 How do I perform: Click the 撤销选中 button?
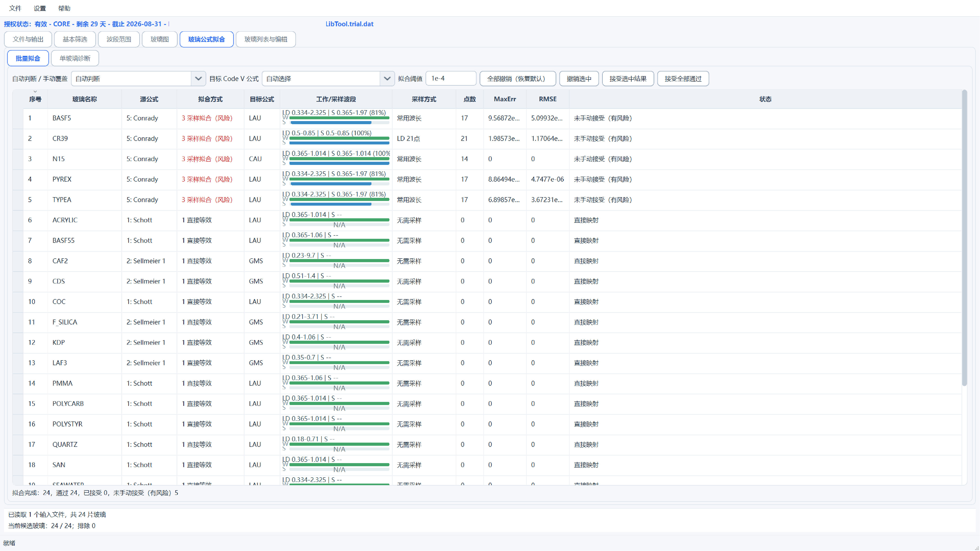(579, 79)
